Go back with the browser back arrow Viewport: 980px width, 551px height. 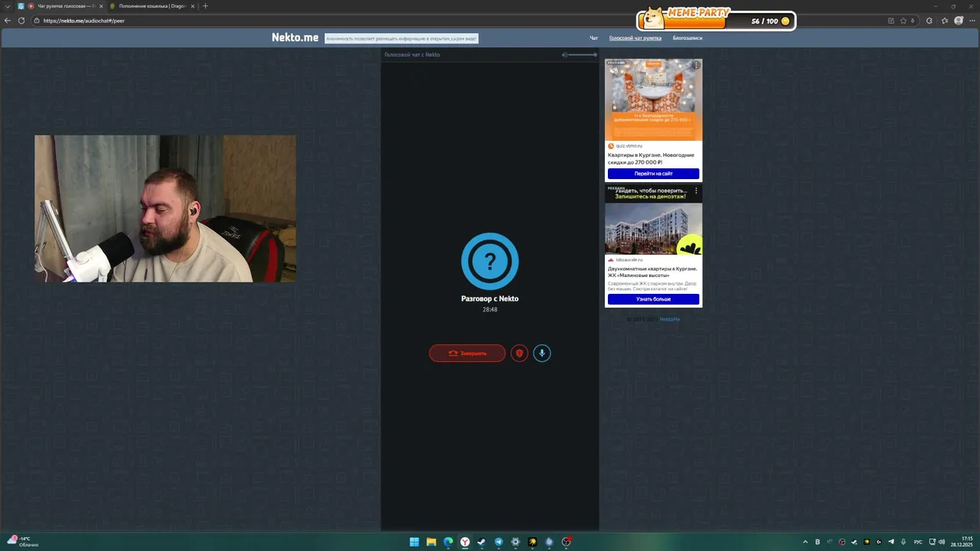(x=8, y=21)
